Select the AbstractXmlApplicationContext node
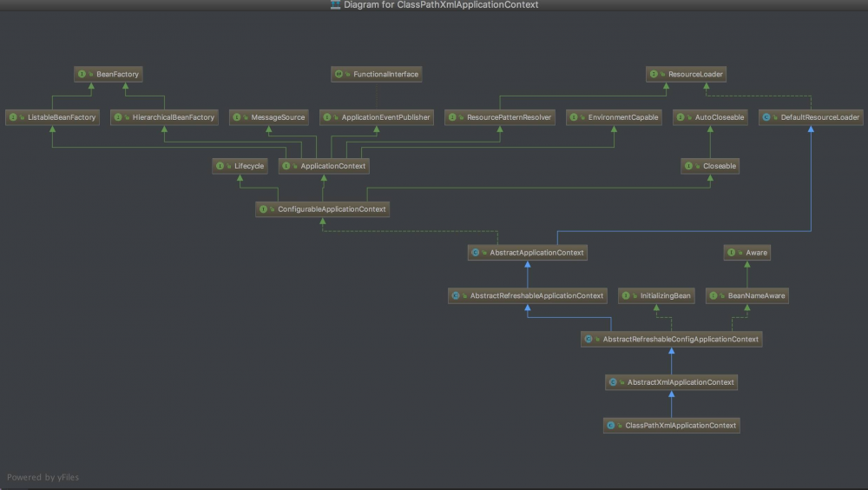Screen dimensions: 868x490 [x=672, y=382]
